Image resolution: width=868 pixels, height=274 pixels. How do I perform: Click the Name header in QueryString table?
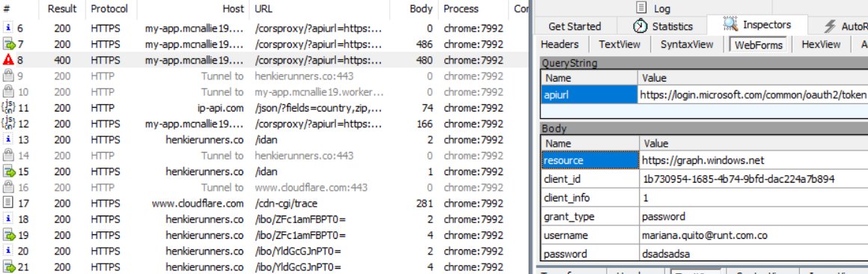click(x=558, y=78)
